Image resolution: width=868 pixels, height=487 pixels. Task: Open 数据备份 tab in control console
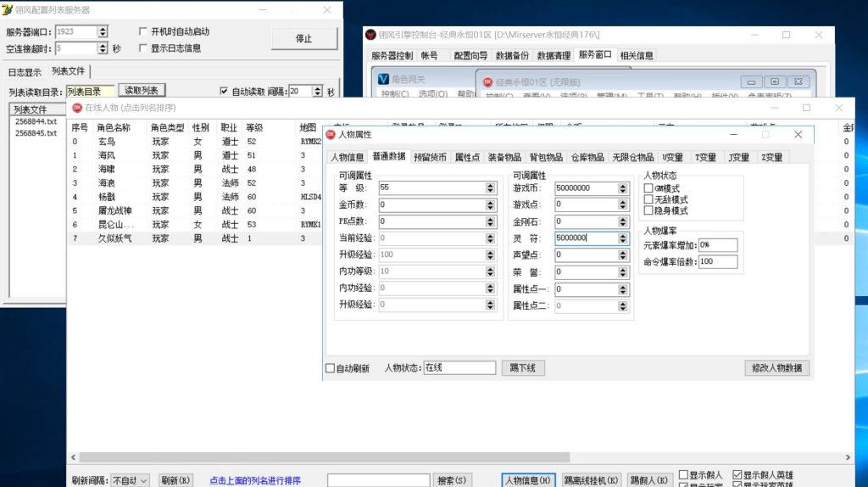(x=512, y=55)
